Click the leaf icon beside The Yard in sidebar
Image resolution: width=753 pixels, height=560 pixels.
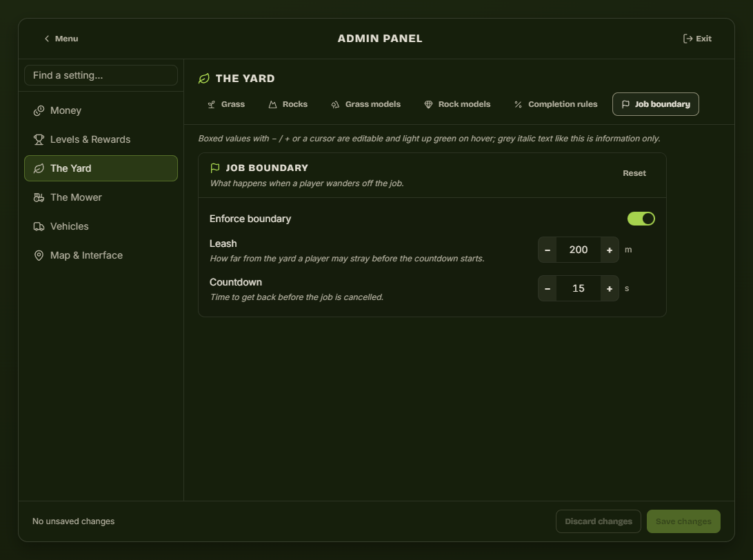(39, 168)
